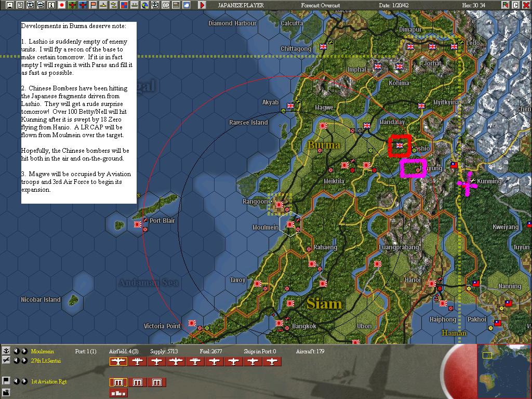Screen dimensions: 532x399
Task: Open the 27th Lt Sentai unit link
Action: [x=46, y=361]
